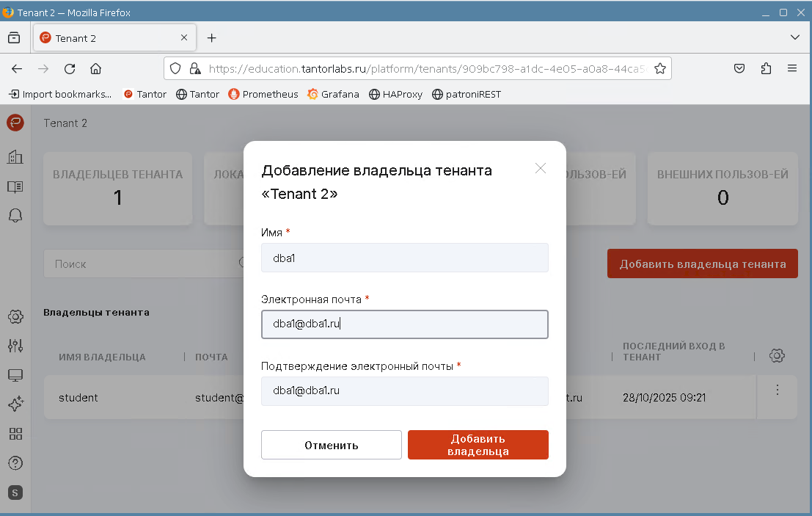Open the sliders configuration icon in sidebar
Image resolution: width=812 pixels, height=516 pixels.
15,346
